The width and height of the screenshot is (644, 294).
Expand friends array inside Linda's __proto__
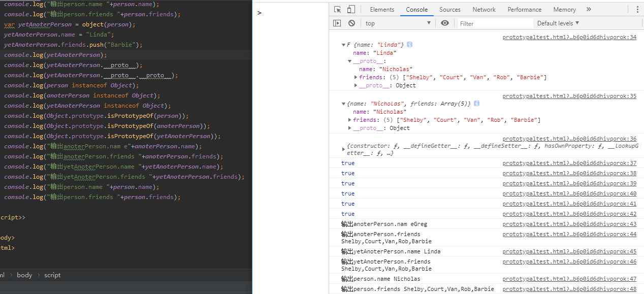coord(356,77)
